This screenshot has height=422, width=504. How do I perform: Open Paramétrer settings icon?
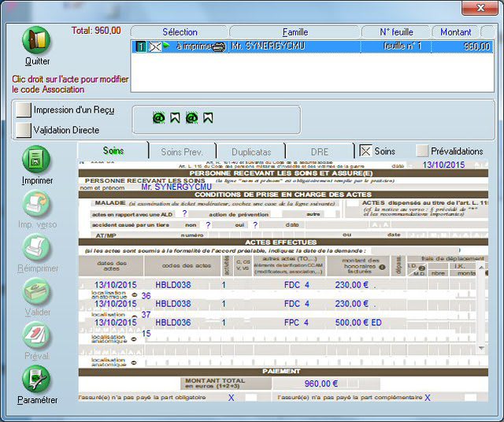tap(36, 379)
